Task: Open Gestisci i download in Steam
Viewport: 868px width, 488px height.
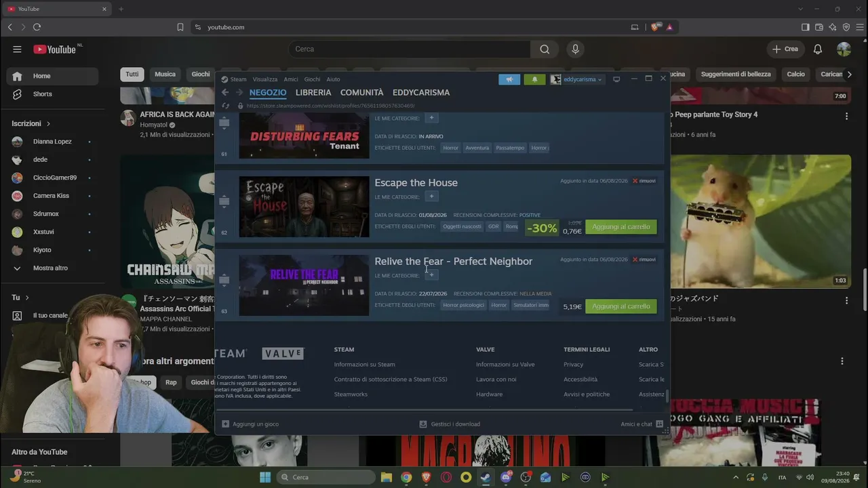Action: 450,424
